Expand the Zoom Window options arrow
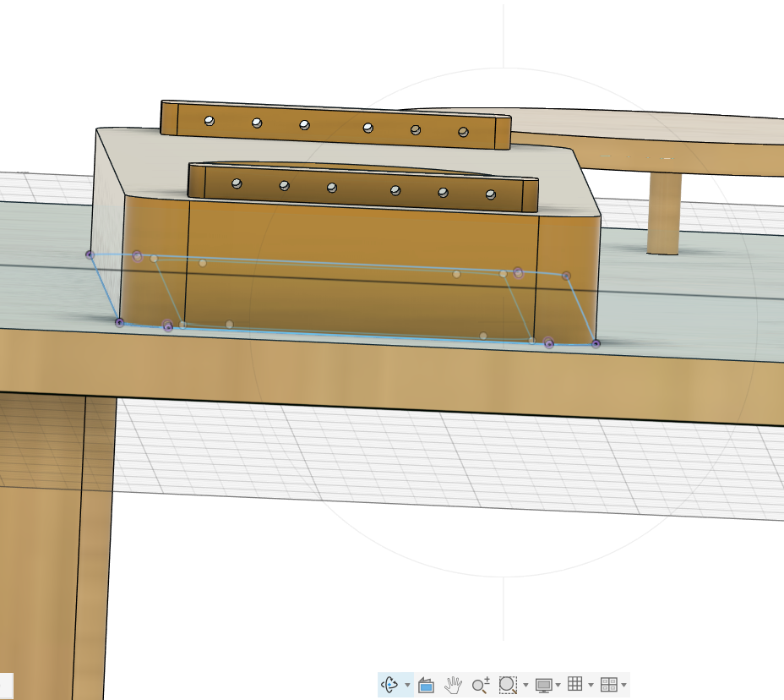Screen dimensions: 784x700 pyautogui.click(x=525, y=685)
